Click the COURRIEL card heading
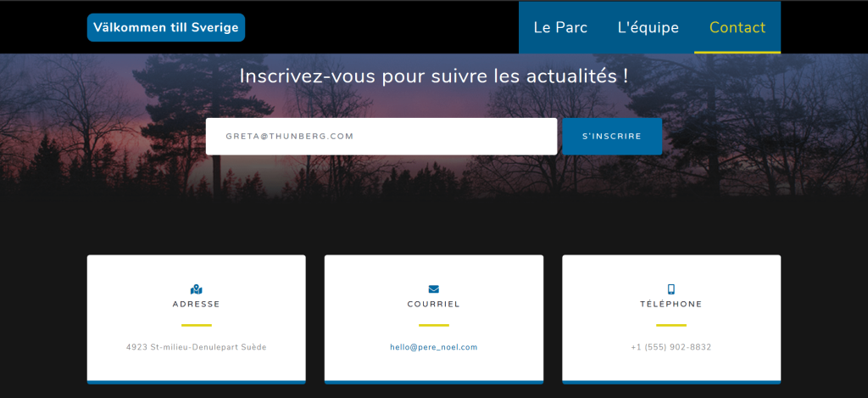The height and width of the screenshot is (398, 868). click(x=433, y=305)
